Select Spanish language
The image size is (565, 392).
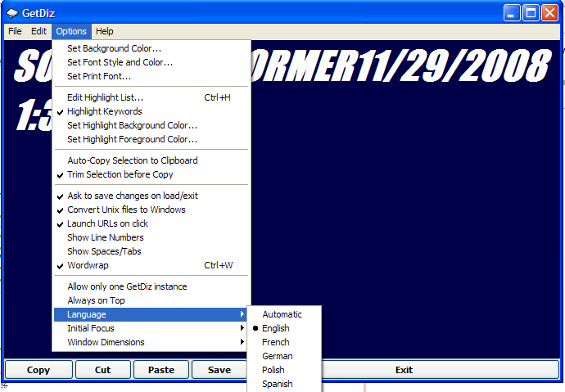tap(284, 384)
